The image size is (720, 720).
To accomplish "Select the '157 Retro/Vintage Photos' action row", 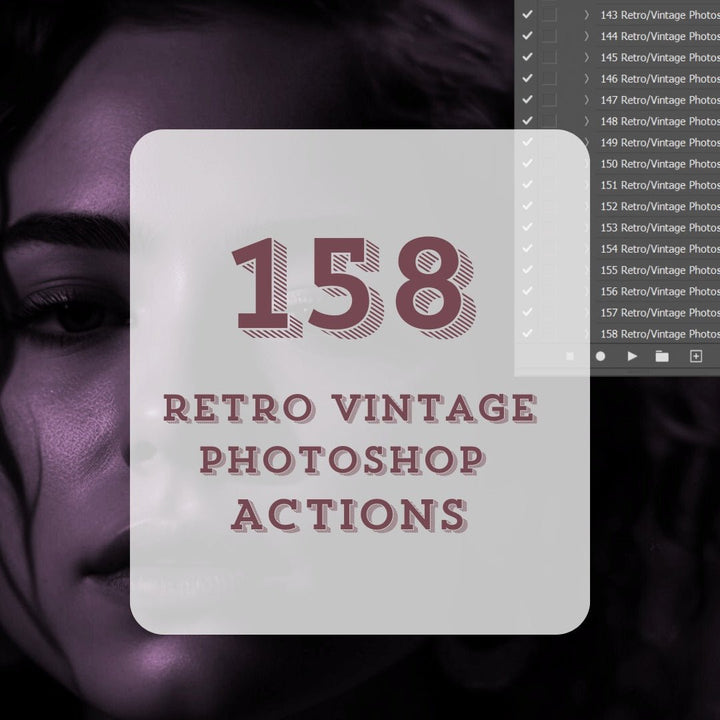I will point(658,312).
